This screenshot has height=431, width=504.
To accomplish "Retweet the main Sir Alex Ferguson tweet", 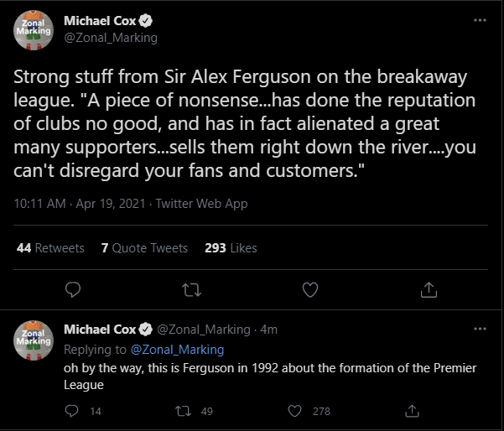I will tap(191, 289).
